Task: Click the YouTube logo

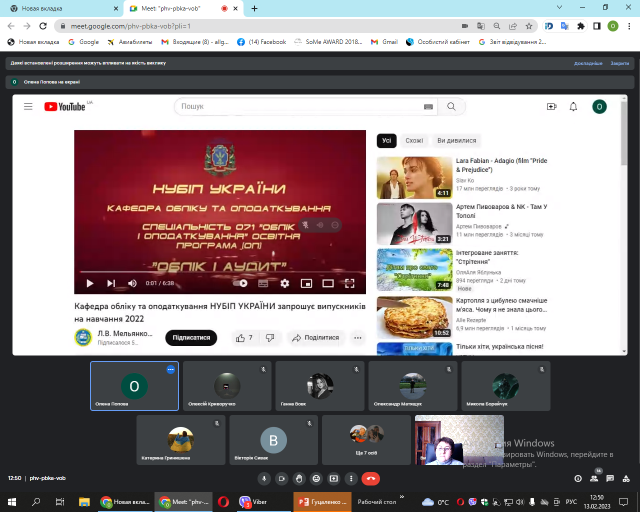Action: pos(65,107)
